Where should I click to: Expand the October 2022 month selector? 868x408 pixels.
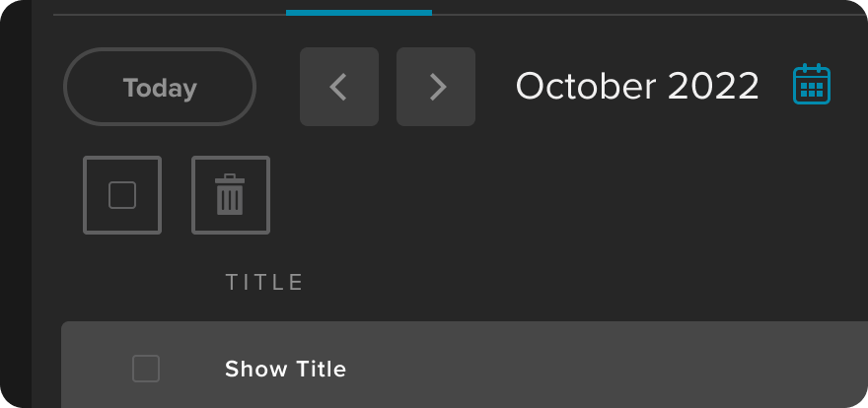(x=637, y=87)
